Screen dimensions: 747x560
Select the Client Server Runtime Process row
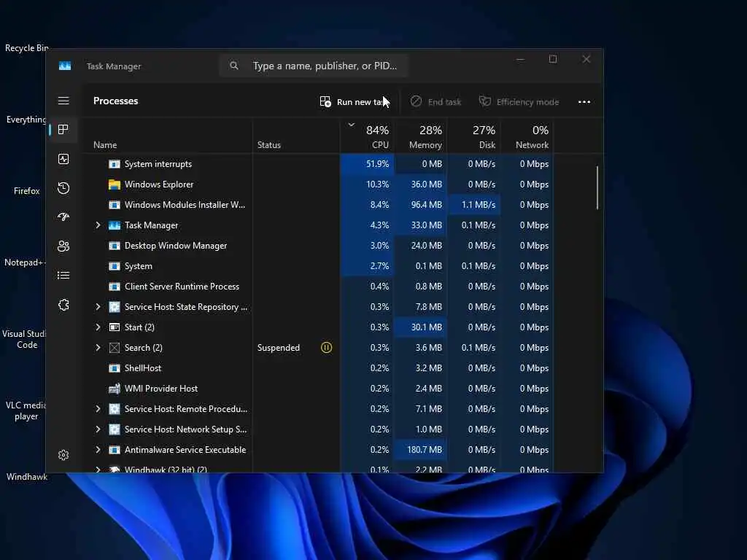click(320, 287)
